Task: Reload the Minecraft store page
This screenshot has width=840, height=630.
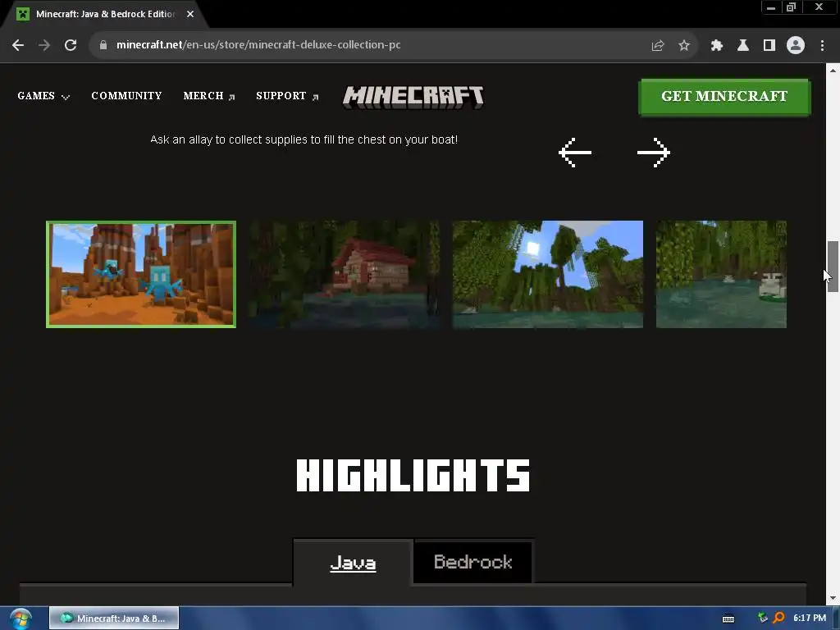Action: click(71, 45)
